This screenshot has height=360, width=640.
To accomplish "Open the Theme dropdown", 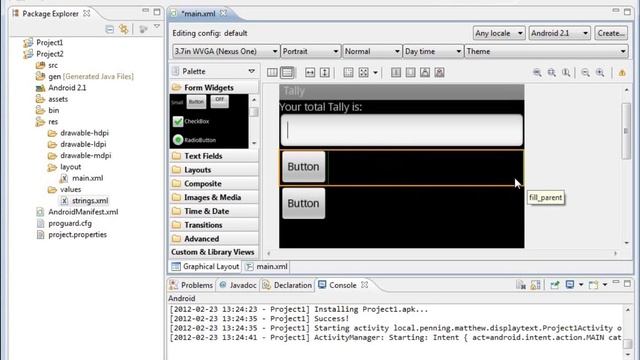I will pos(546,51).
